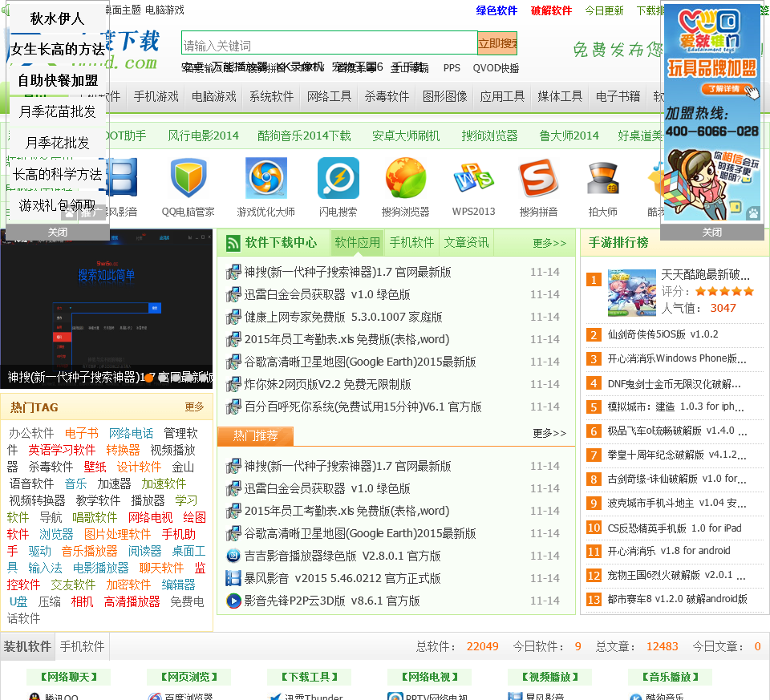Close the right toy brand ad
This screenshot has height=700, width=770.
click(x=711, y=233)
